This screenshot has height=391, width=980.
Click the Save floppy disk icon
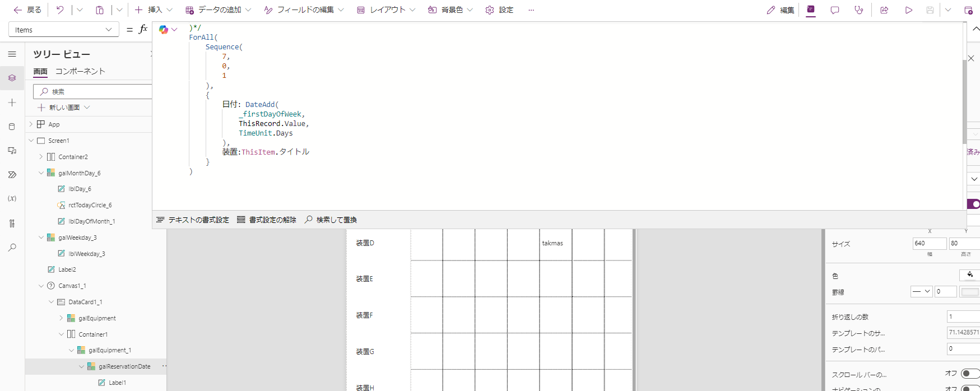[x=930, y=10]
